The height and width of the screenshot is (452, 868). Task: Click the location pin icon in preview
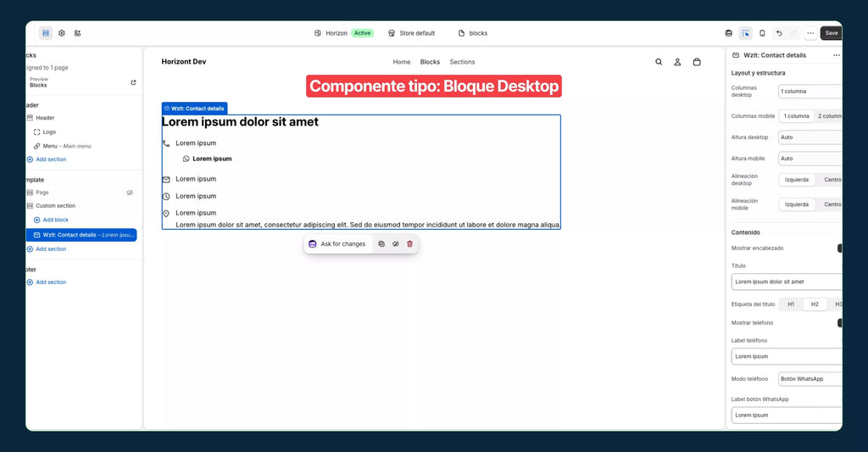pos(166,213)
